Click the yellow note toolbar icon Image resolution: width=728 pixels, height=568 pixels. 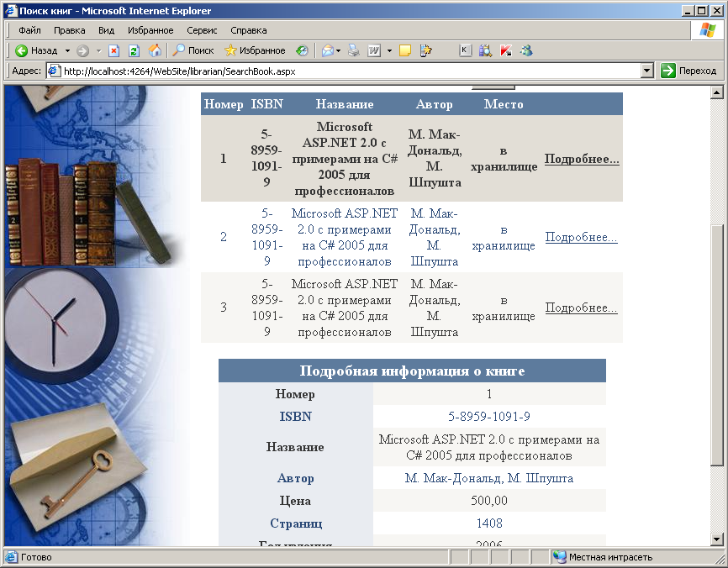click(x=405, y=50)
